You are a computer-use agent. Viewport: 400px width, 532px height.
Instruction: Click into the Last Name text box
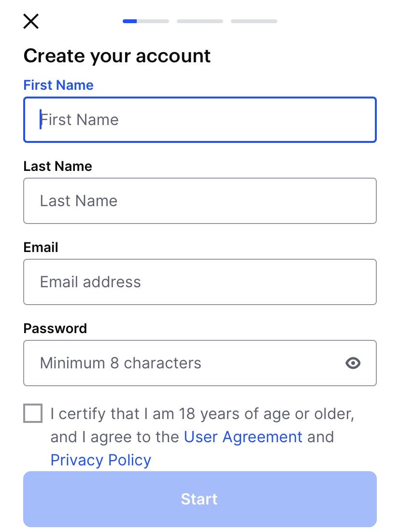(x=200, y=201)
